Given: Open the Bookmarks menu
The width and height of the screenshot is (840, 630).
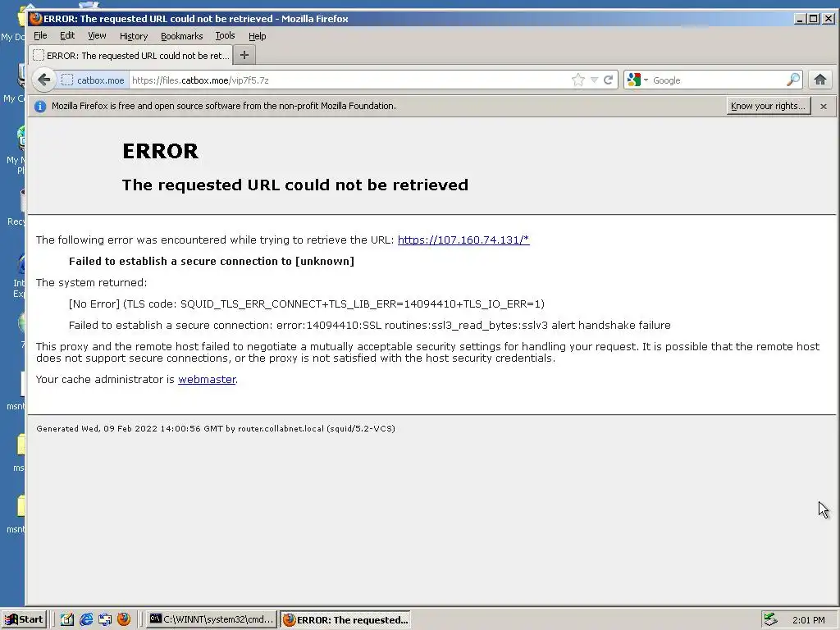Looking at the screenshot, I should (x=181, y=36).
